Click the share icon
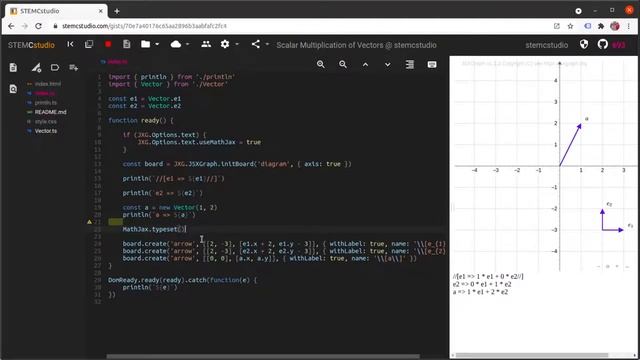 256,44
